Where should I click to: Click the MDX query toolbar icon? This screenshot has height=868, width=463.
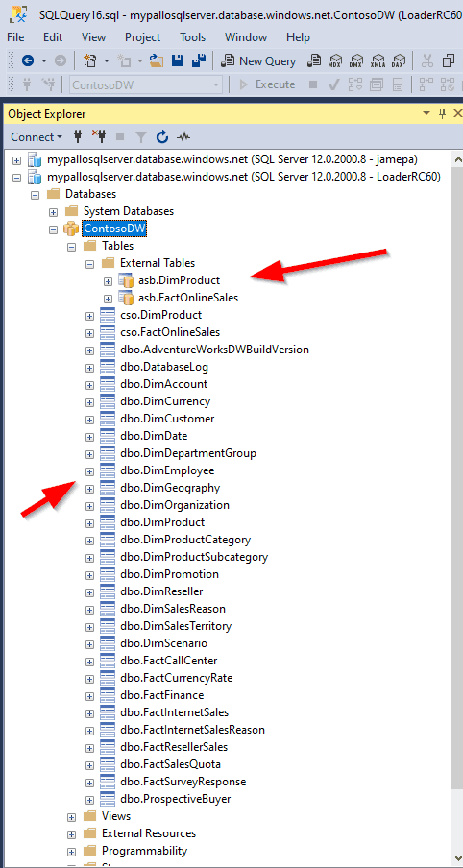pos(335,60)
